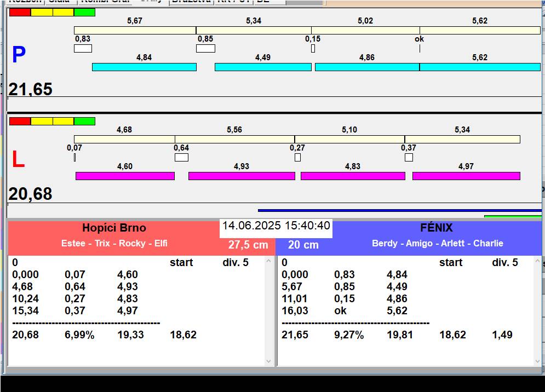Select the magenta 4,97 run bar

click(x=466, y=176)
